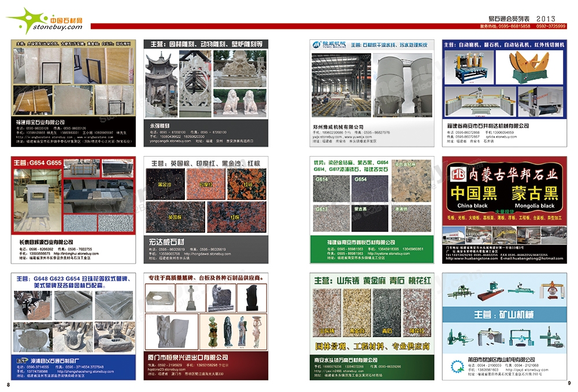Image resolution: width=578 pixels, height=392 pixels.
Task: Click the page number 9
Action: 569,383
